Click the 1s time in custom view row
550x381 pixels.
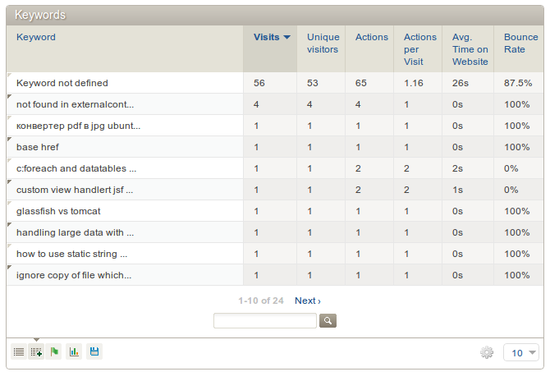[x=457, y=190]
